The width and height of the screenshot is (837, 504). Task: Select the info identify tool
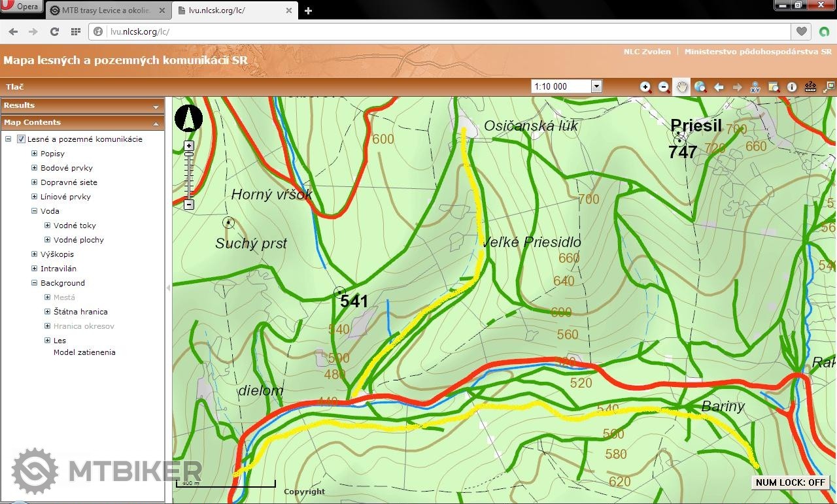792,87
